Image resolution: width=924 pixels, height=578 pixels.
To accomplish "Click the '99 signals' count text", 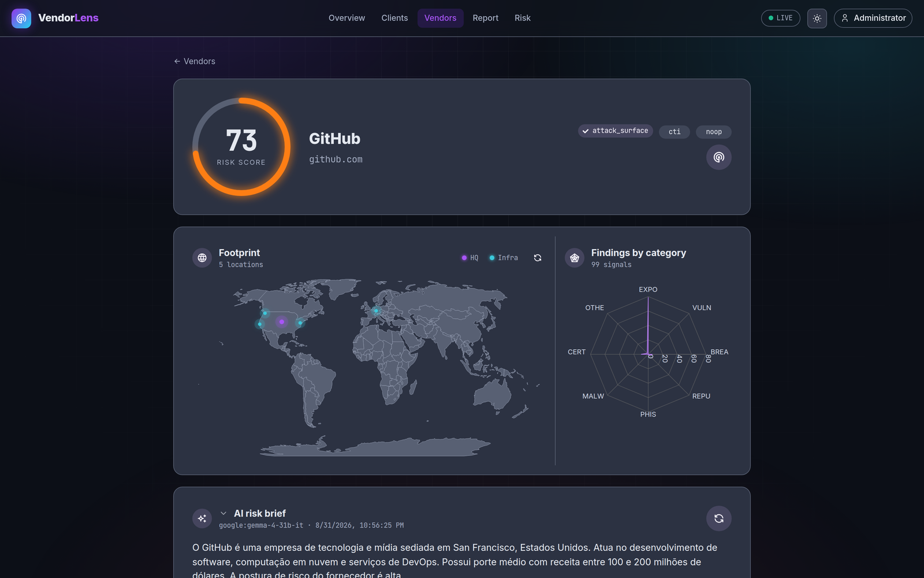I will (612, 265).
